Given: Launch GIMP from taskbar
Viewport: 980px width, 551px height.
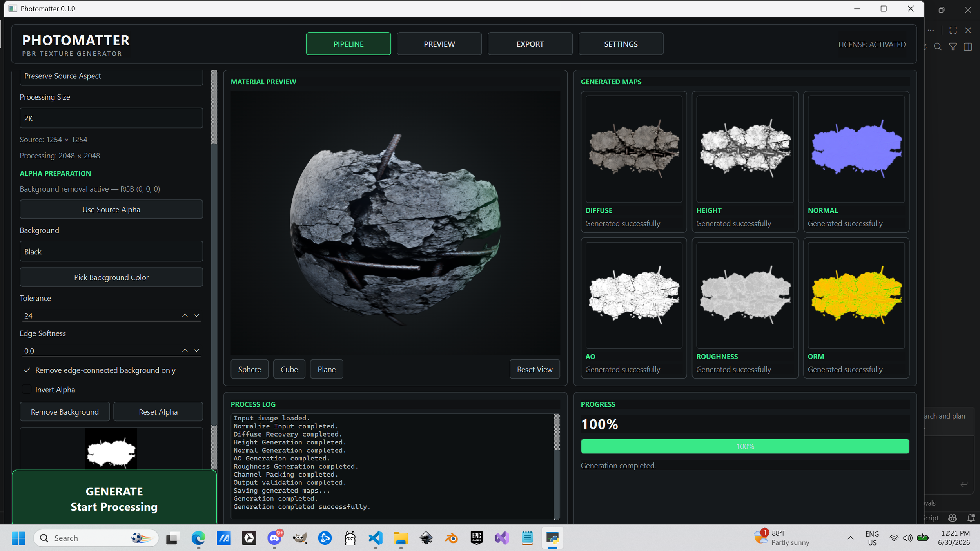Looking at the screenshot, I should tap(299, 538).
